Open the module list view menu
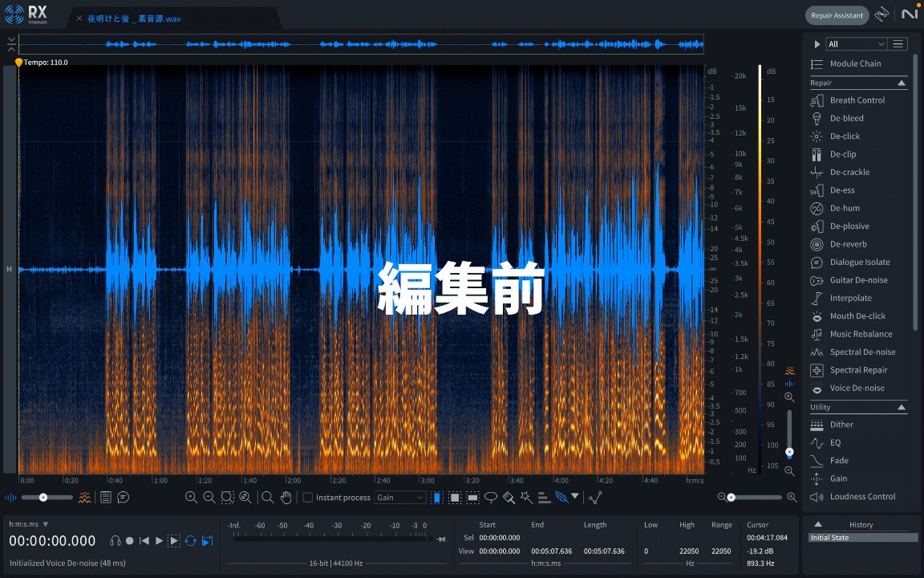The image size is (924, 578). pos(898,44)
